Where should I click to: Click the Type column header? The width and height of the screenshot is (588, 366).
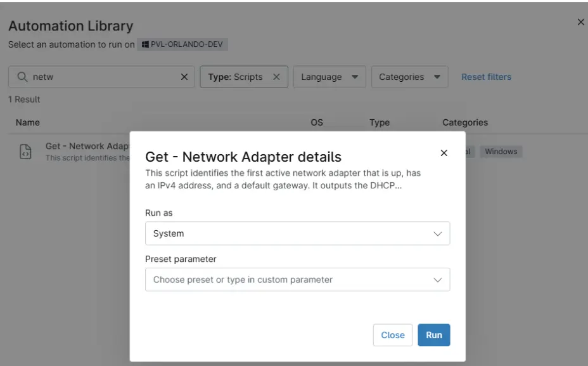tap(379, 122)
